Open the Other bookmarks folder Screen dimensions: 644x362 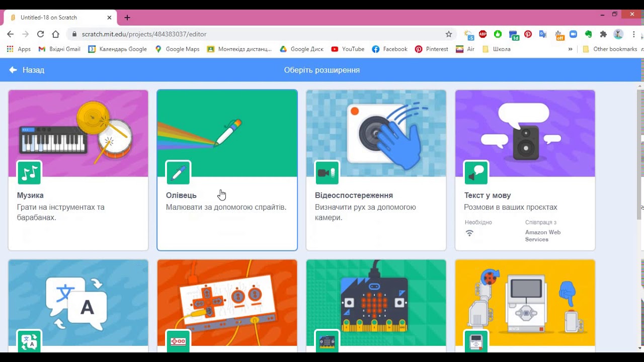(x=610, y=49)
